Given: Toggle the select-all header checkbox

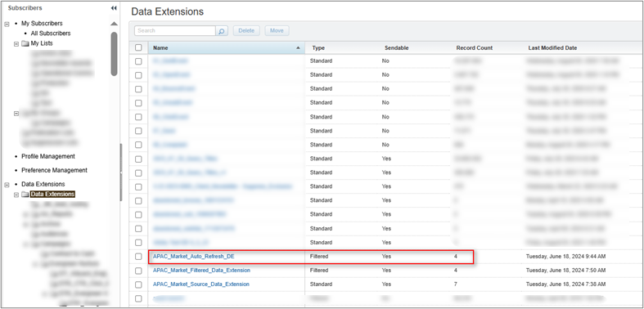Looking at the screenshot, I should [x=138, y=47].
